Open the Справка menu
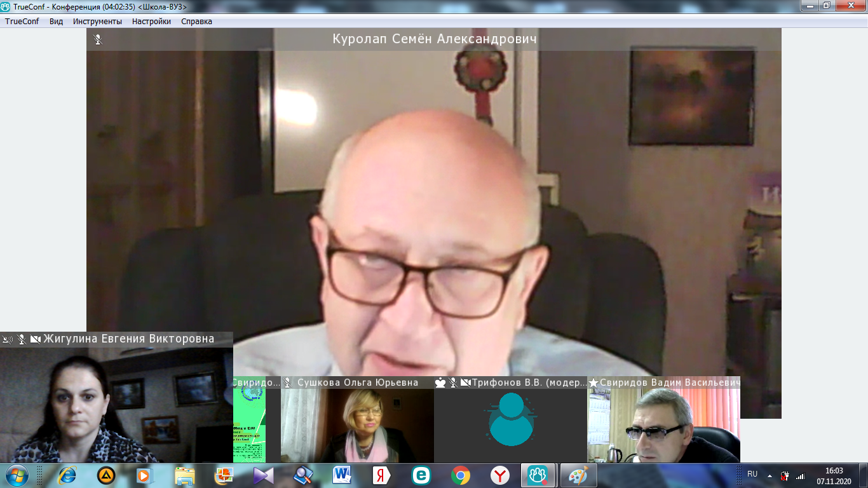 (x=196, y=21)
